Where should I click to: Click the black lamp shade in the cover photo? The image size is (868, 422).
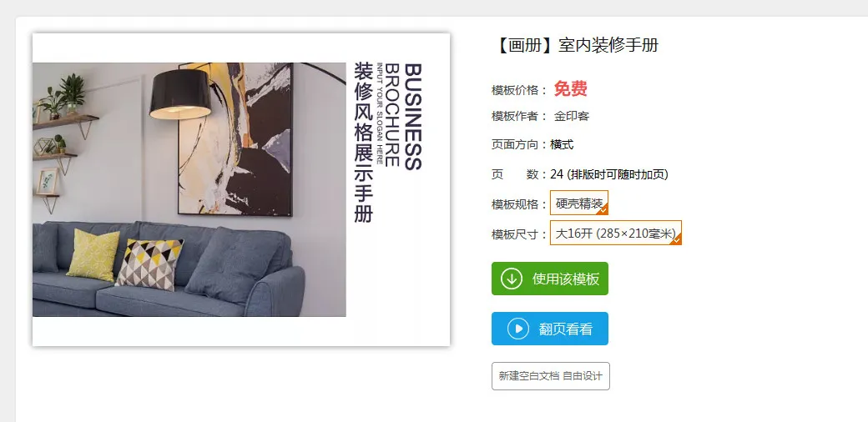180,94
